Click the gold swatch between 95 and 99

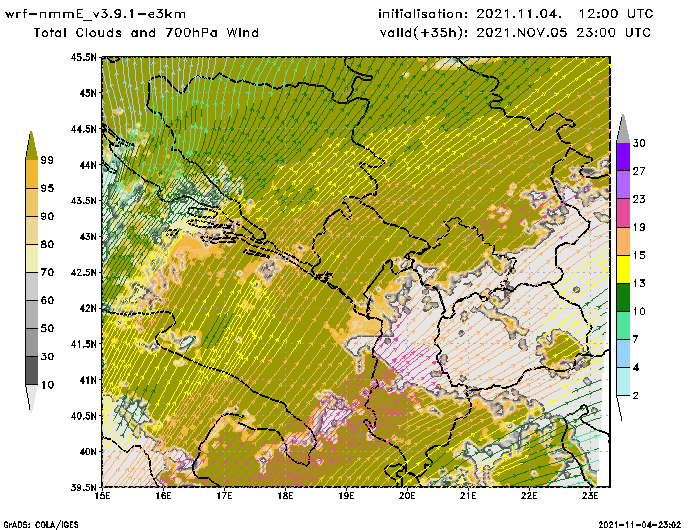32,174
